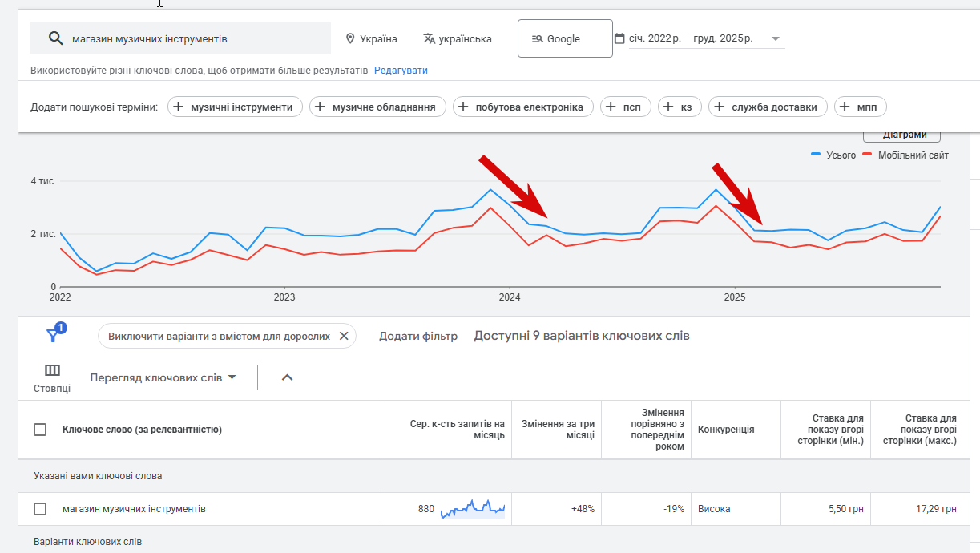Image resolution: width=980 pixels, height=553 pixels.
Task: Add the музичні інструменти search term
Action: [x=235, y=107]
